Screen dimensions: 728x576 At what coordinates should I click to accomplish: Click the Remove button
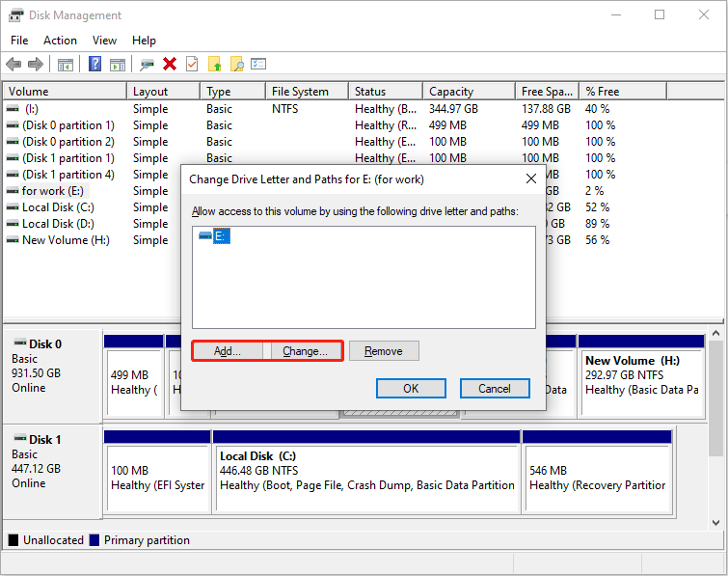point(384,351)
